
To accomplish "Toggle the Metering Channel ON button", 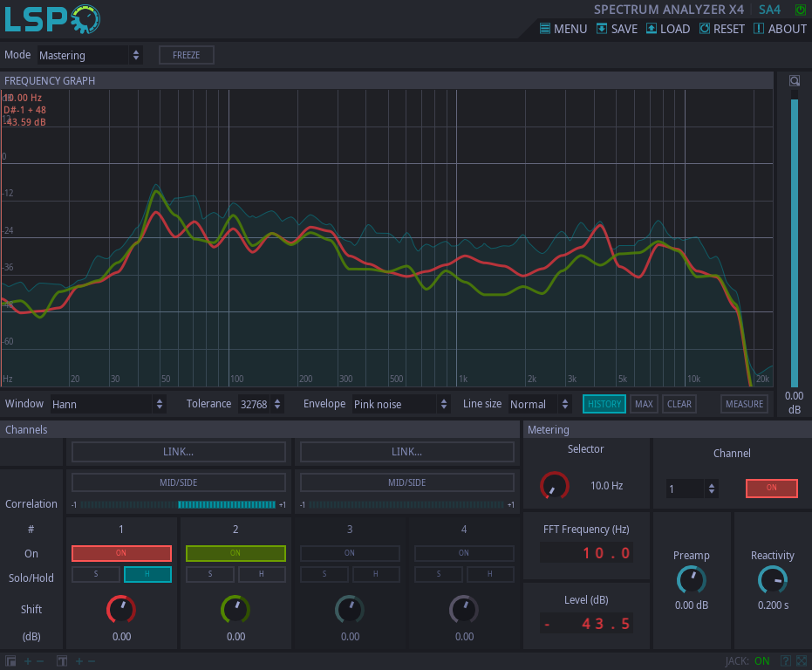I will 772,488.
